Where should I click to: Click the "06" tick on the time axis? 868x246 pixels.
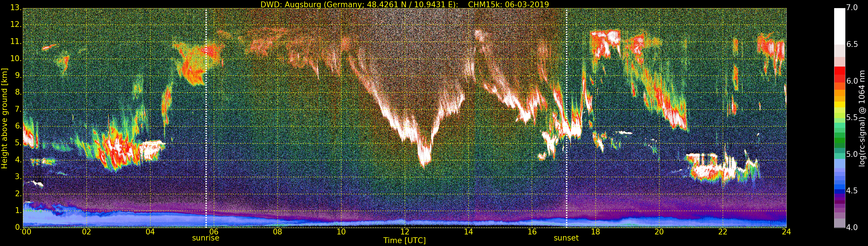point(214,232)
